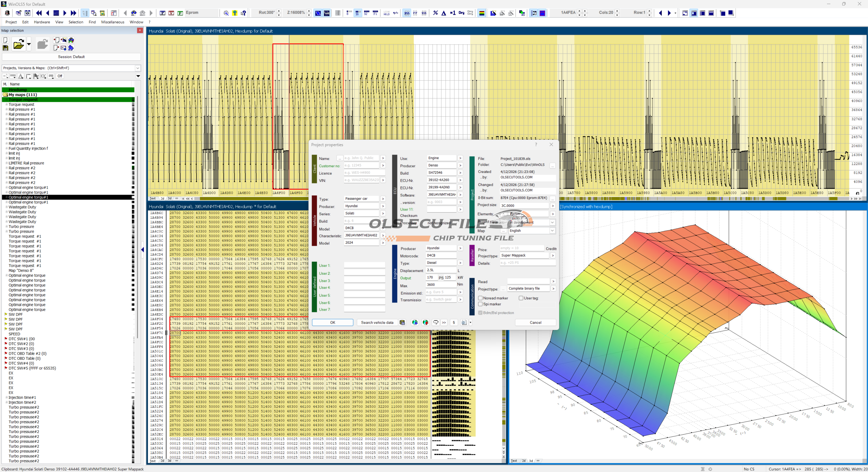The width and height of the screenshot is (868, 472).
Task: Open the Hardware menu
Action: (x=42, y=22)
